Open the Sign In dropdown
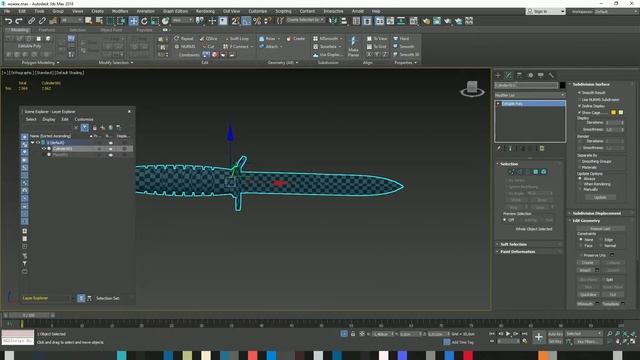The height and width of the screenshot is (360, 640). click(x=545, y=11)
